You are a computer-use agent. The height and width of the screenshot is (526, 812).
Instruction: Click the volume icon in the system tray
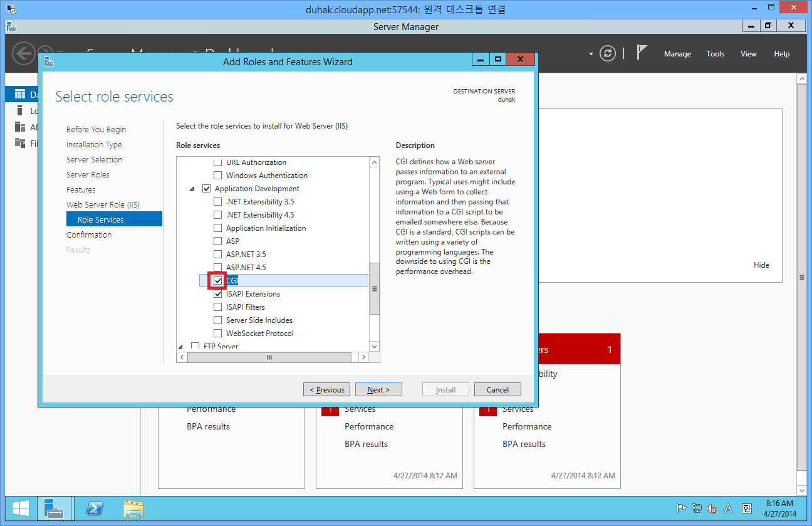click(712, 508)
